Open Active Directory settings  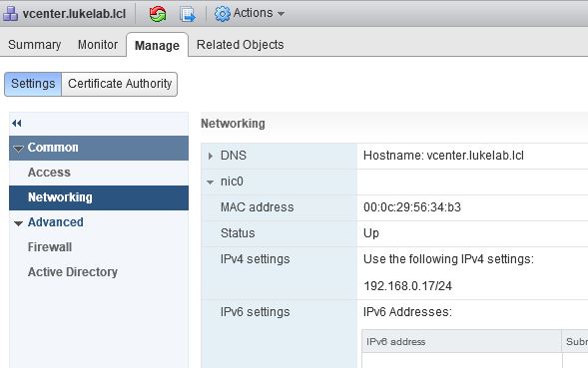tap(73, 271)
